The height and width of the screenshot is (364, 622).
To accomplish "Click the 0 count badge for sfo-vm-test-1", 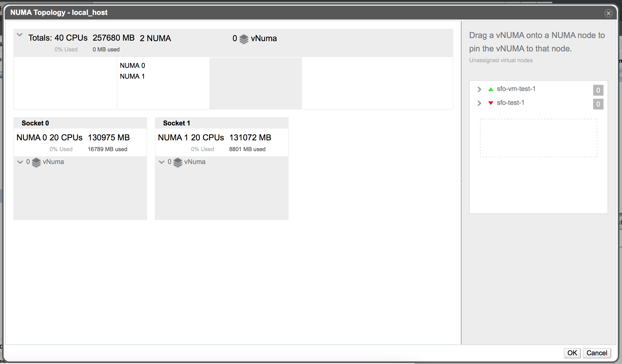I will 598,90.
